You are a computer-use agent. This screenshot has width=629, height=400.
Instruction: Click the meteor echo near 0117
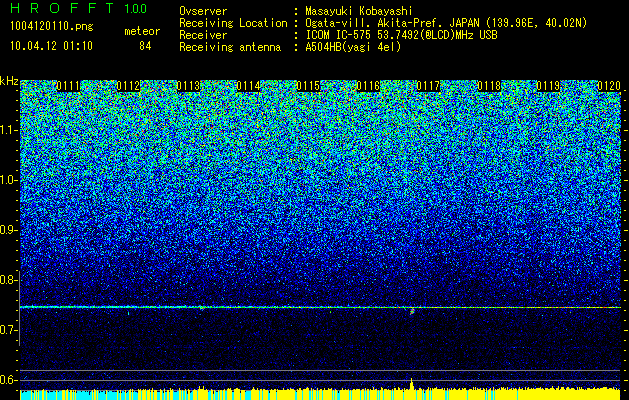(412, 311)
